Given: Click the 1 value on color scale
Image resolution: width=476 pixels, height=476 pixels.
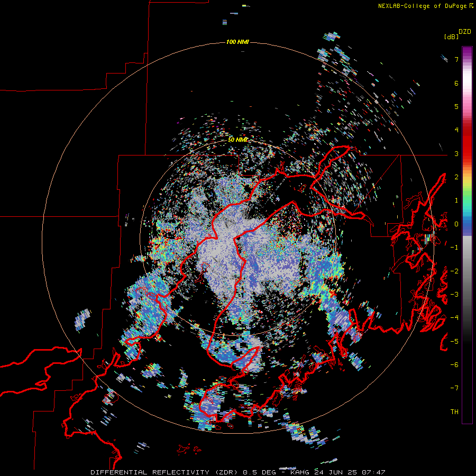Looking at the screenshot, I should coord(456,200).
